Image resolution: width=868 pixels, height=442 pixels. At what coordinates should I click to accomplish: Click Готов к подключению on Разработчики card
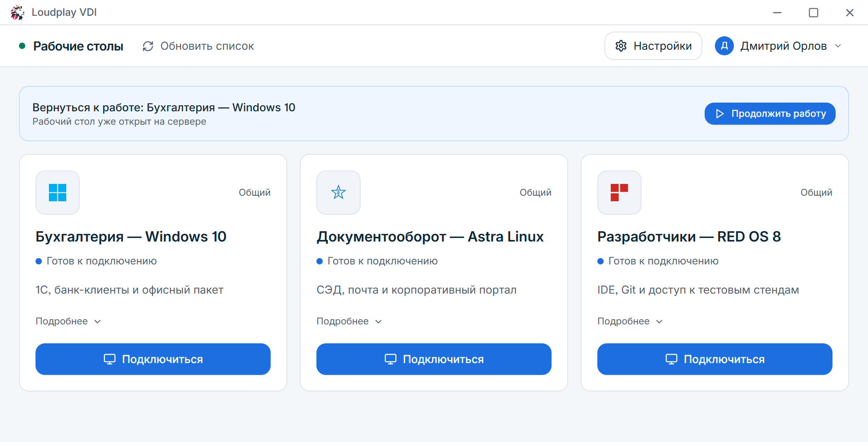pos(664,261)
